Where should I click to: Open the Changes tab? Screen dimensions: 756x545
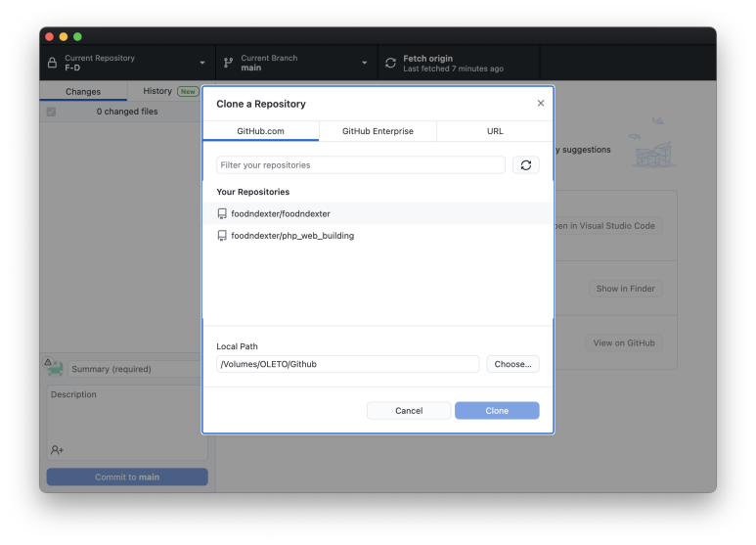pos(83,91)
